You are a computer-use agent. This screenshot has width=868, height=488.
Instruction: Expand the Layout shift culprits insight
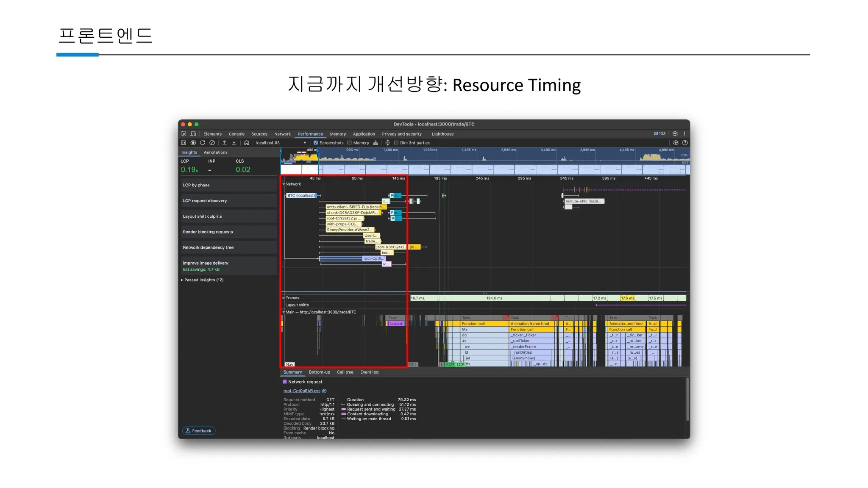tap(229, 216)
